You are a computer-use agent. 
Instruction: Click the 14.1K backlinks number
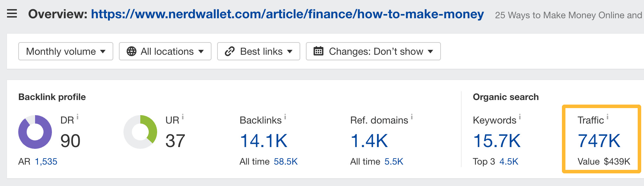click(263, 141)
